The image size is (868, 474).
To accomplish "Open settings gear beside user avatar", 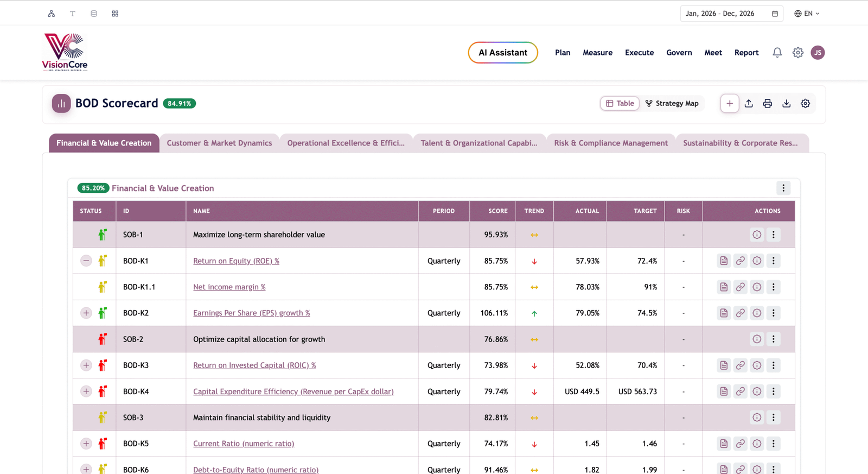I will point(797,53).
